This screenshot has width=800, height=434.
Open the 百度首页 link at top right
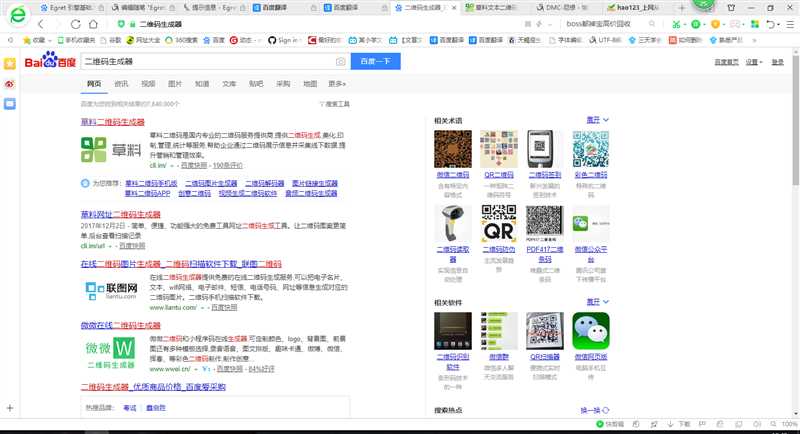[727, 62]
